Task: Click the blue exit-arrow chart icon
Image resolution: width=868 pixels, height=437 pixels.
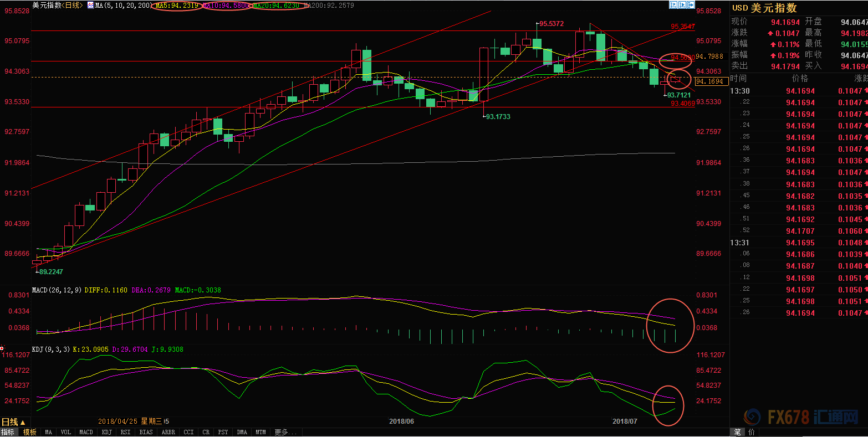Action: point(690,5)
